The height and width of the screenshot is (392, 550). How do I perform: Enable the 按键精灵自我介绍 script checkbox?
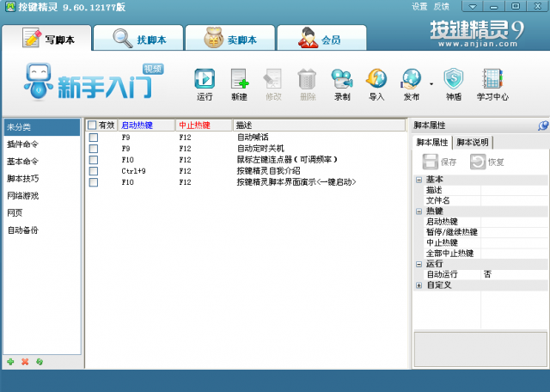(94, 171)
